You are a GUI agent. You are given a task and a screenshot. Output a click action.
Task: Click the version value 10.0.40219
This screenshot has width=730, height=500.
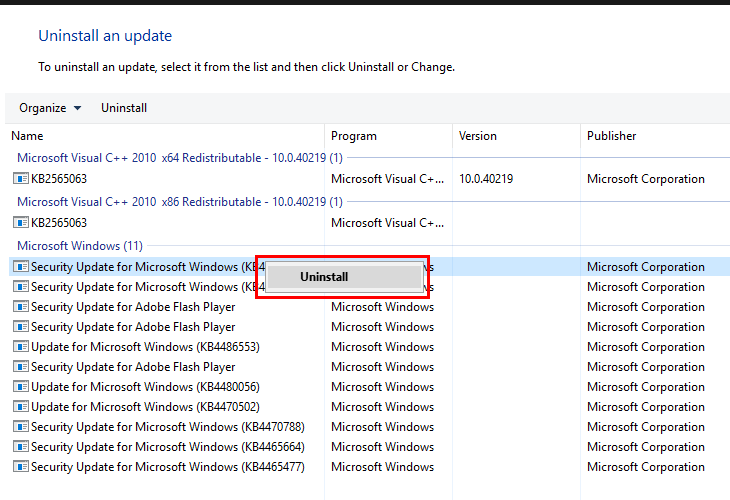tap(486, 179)
